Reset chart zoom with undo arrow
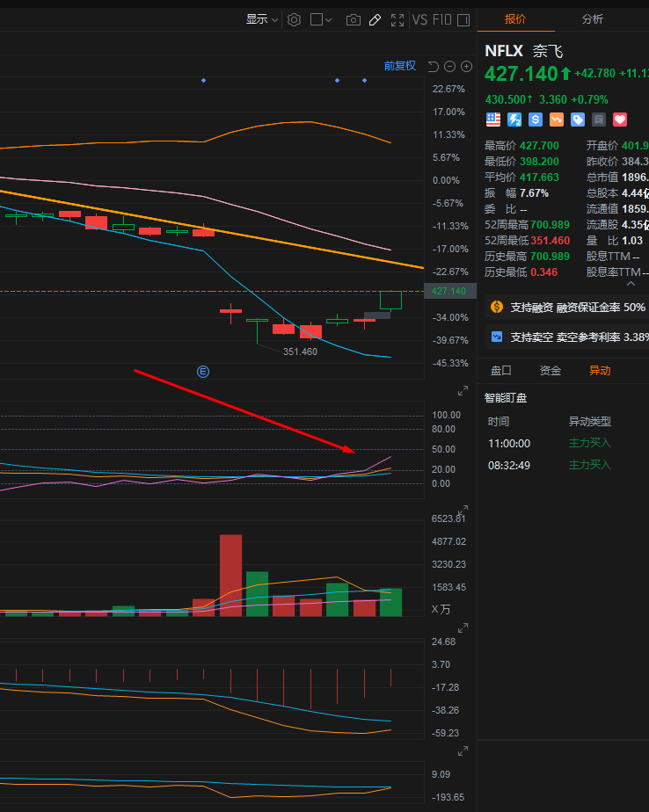This screenshot has width=649, height=812. (434, 66)
